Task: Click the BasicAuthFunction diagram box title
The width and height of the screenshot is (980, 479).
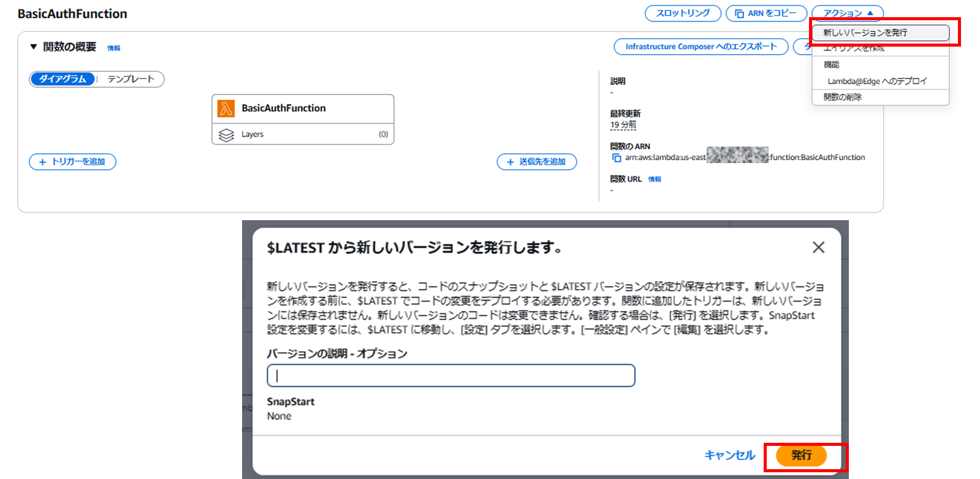Action: (x=284, y=108)
